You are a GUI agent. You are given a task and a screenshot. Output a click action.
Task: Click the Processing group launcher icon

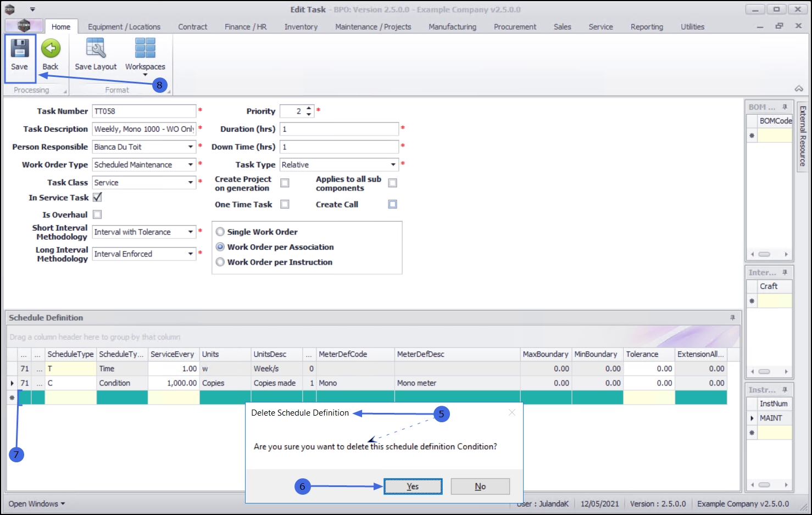tap(65, 91)
